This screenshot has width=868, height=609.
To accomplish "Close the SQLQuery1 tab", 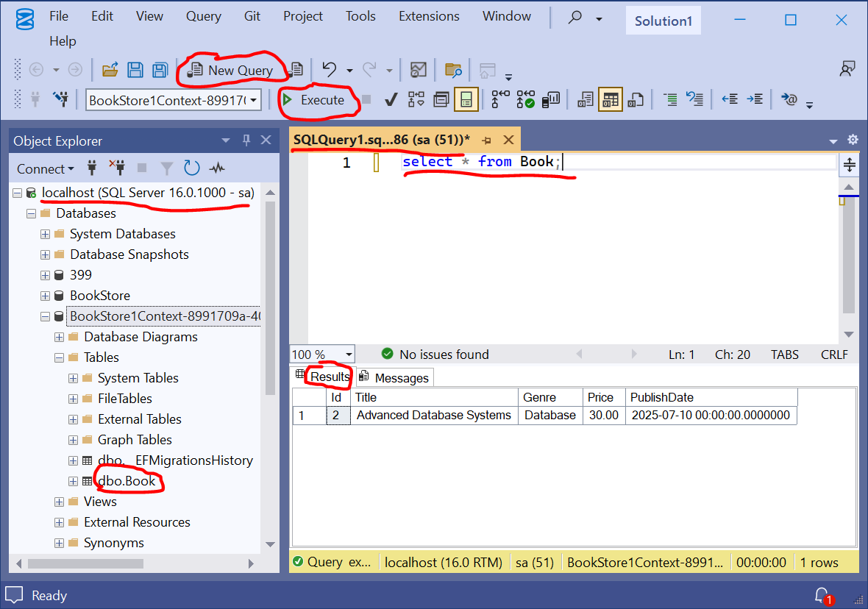I will click(508, 140).
